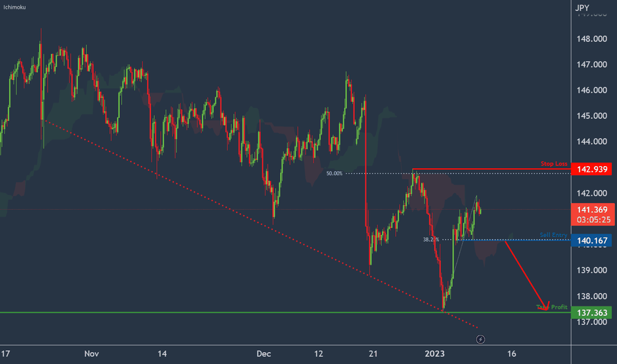
Task: Click the 139.000 price axis value
Action: (x=592, y=270)
